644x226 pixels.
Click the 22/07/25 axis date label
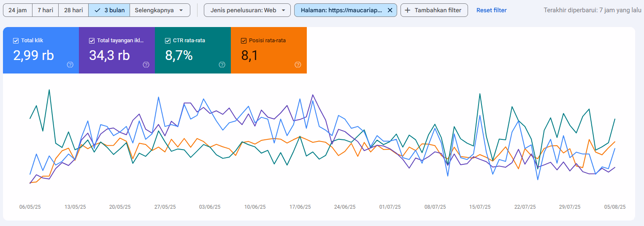(x=525, y=207)
